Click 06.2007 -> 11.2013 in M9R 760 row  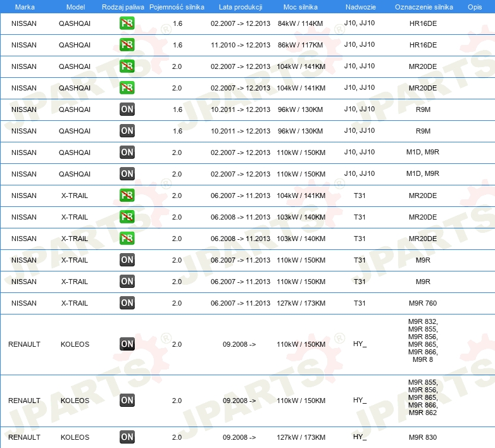pos(241,303)
